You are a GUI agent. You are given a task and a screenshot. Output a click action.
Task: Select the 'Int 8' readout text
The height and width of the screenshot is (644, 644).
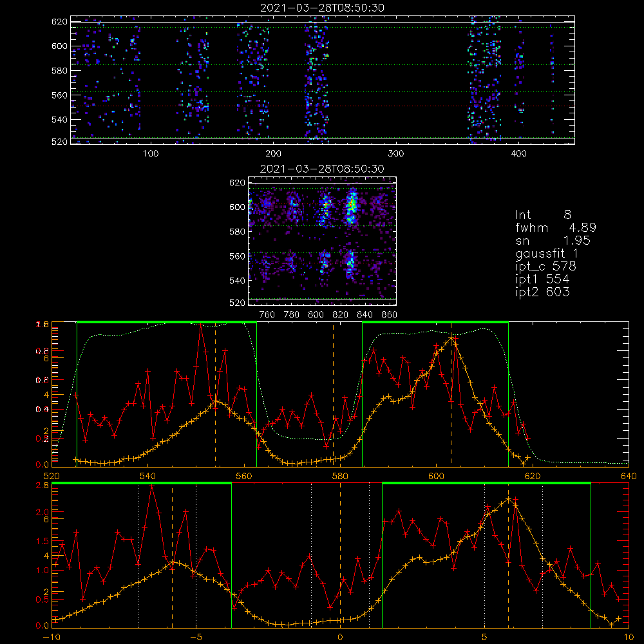coord(543,215)
